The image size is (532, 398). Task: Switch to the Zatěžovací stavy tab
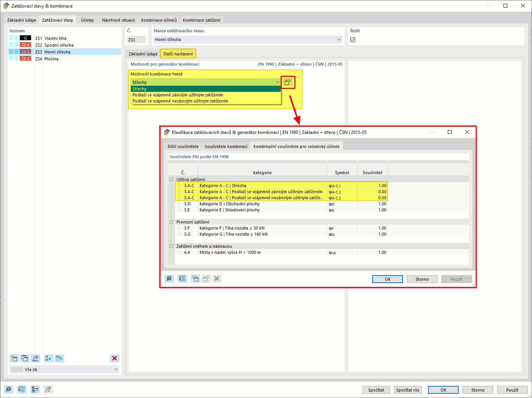[58, 20]
